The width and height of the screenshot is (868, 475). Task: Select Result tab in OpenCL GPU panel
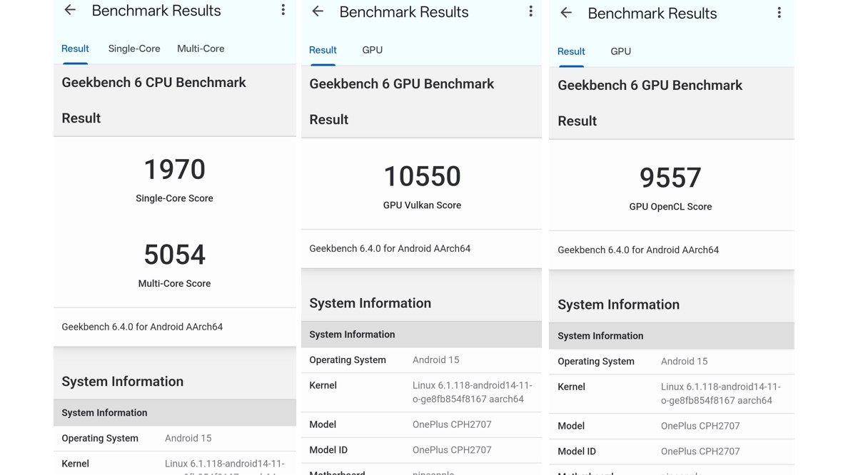pyautogui.click(x=571, y=51)
